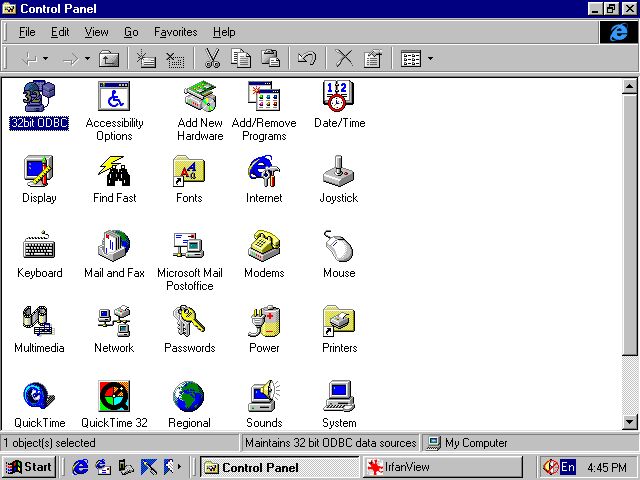The width and height of the screenshot is (640, 480).
Task: Launch Internet Explorer from Quick Launch
Action: click(x=80, y=467)
